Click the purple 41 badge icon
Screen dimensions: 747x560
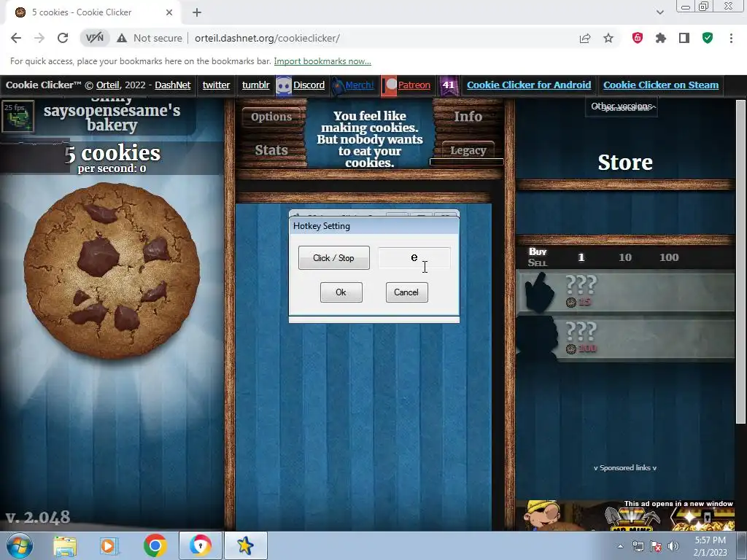click(449, 86)
